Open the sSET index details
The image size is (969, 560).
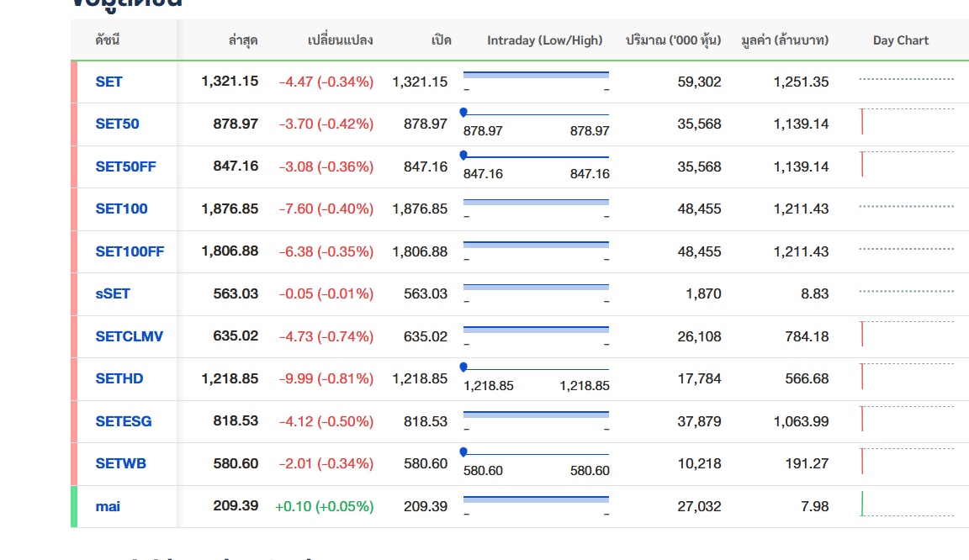point(113,293)
